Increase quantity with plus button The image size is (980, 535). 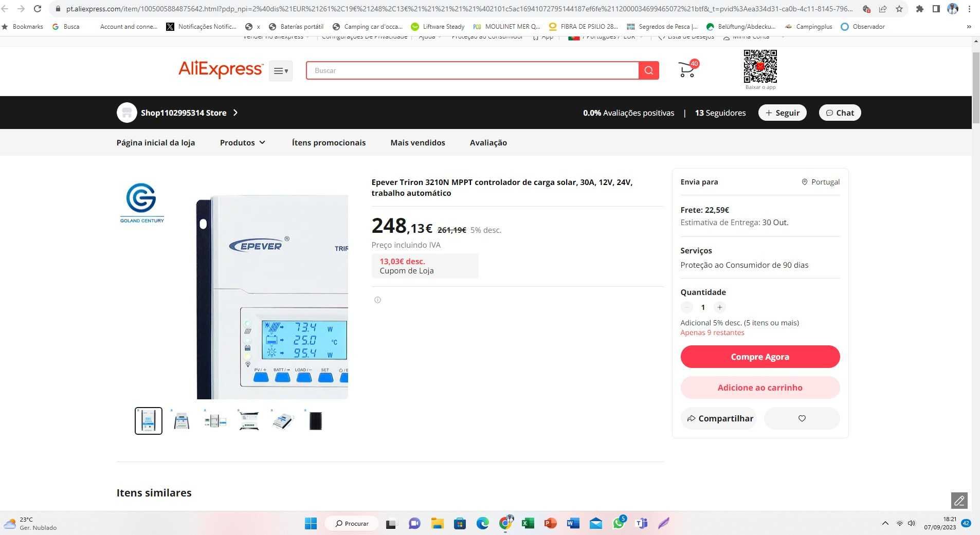coord(720,307)
